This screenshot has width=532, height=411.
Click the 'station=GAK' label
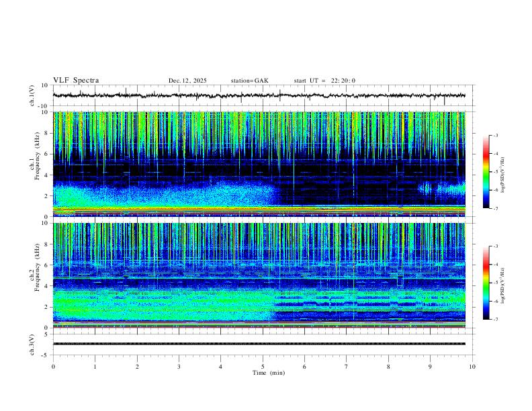[x=249, y=81]
